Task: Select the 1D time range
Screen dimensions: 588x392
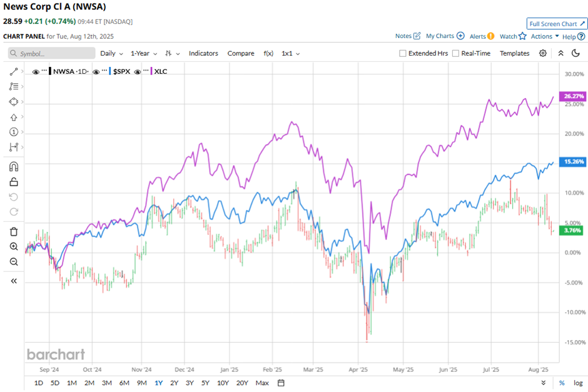Action: coord(39,383)
